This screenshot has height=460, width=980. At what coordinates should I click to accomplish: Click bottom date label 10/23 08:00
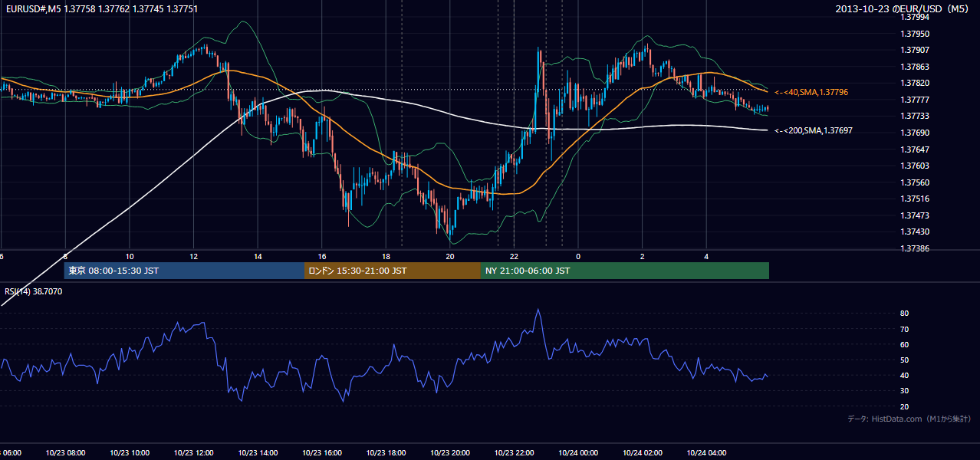coord(65,453)
